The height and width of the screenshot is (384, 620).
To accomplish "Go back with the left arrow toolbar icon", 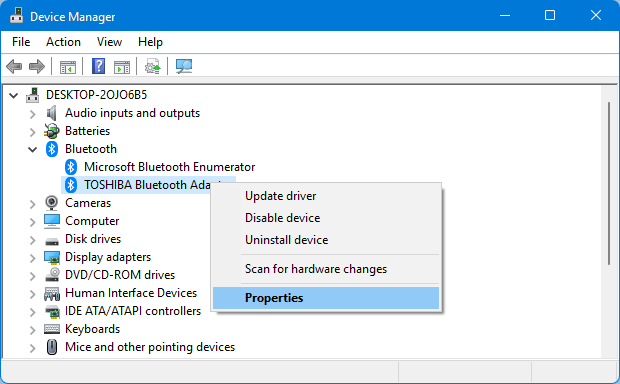I will (x=14, y=66).
